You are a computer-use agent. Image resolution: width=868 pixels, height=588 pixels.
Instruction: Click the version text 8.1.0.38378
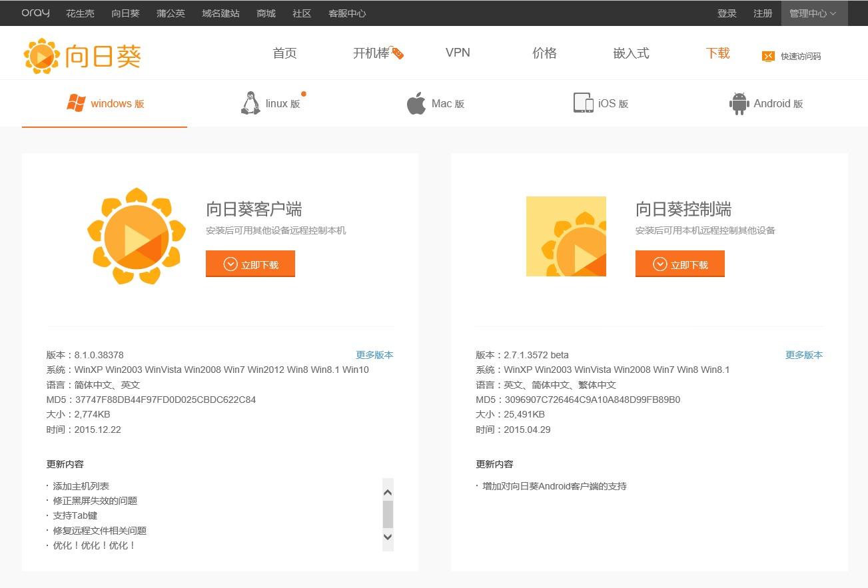pyautogui.click(x=99, y=355)
